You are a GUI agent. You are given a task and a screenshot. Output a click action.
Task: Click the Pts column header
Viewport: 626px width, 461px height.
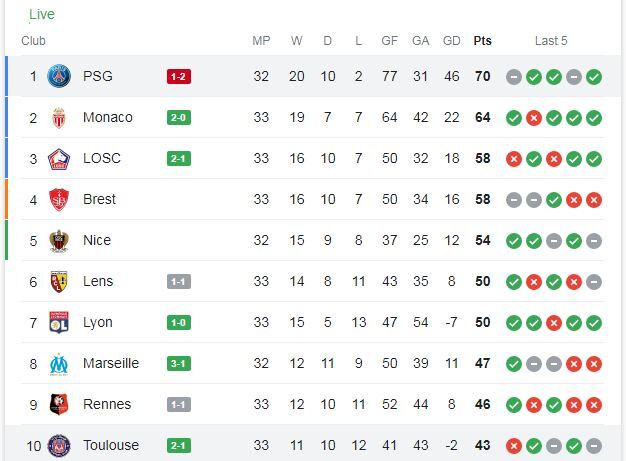point(482,41)
